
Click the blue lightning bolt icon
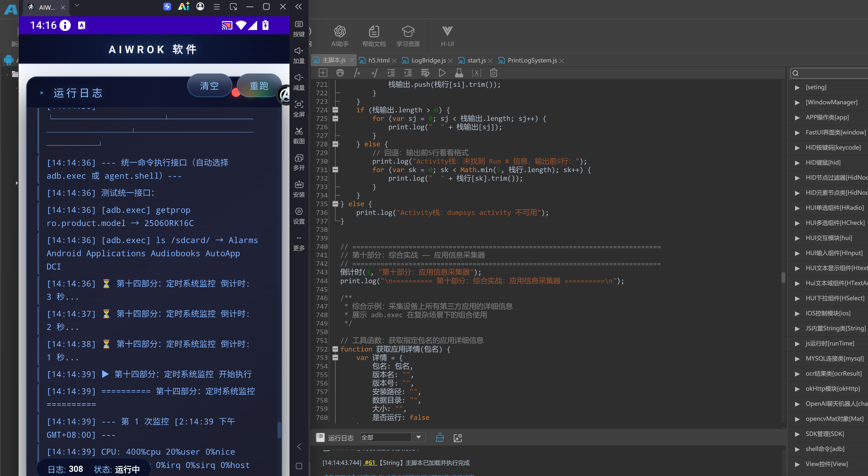click(x=167, y=6)
